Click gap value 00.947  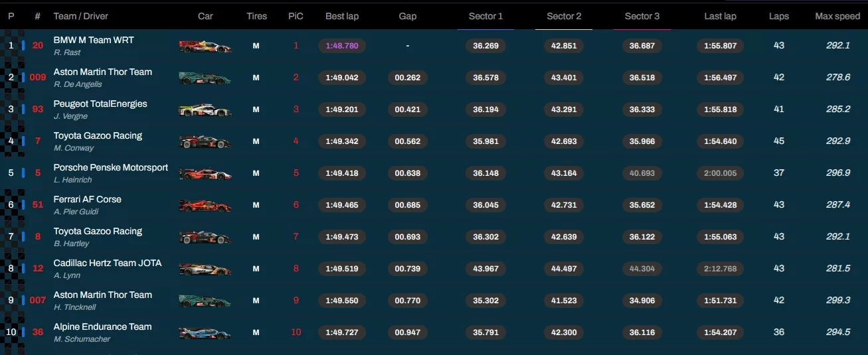pyautogui.click(x=408, y=332)
